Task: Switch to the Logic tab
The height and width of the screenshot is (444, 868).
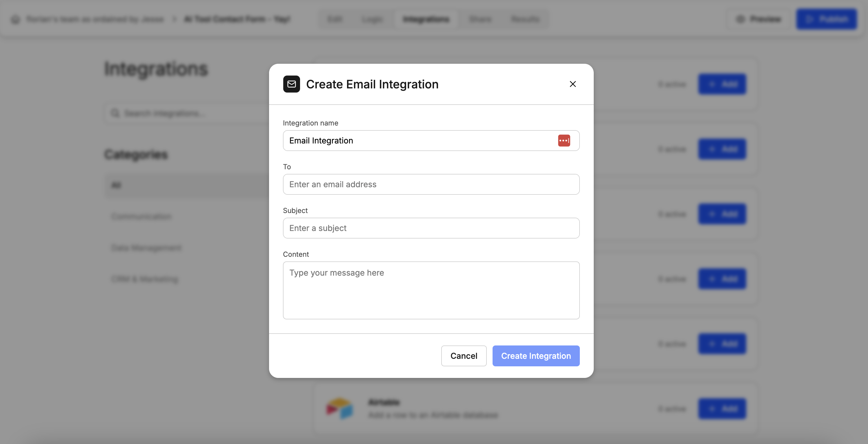Action: pos(372,19)
